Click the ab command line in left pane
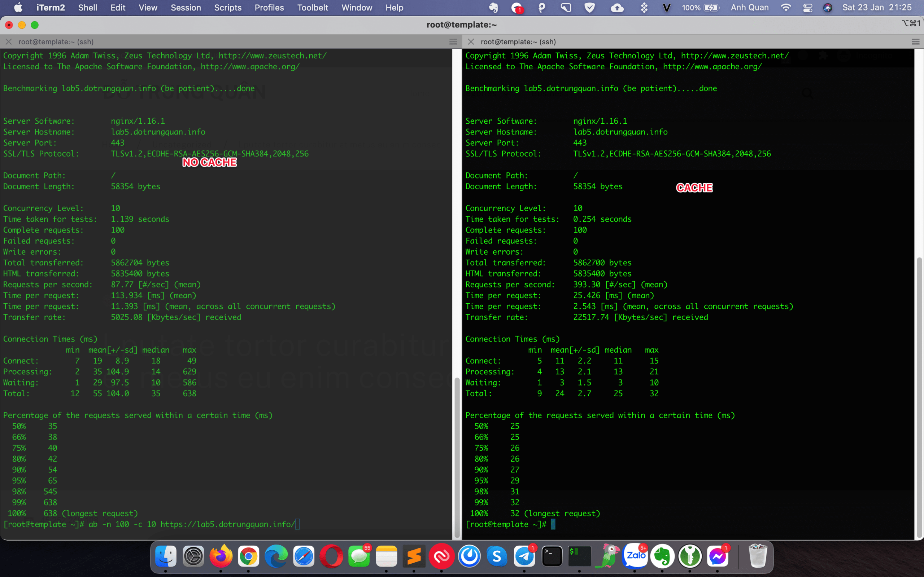 click(191, 524)
